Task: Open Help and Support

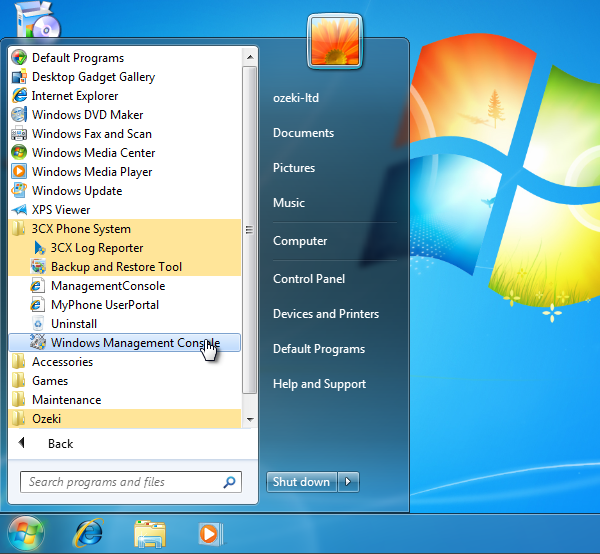Action: click(x=320, y=384)
